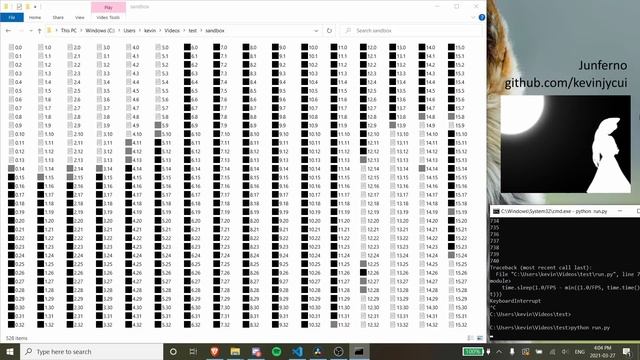Select file 15.24 in the list
The width and height of the screenshot is (640, 360).
coord(458,256)
